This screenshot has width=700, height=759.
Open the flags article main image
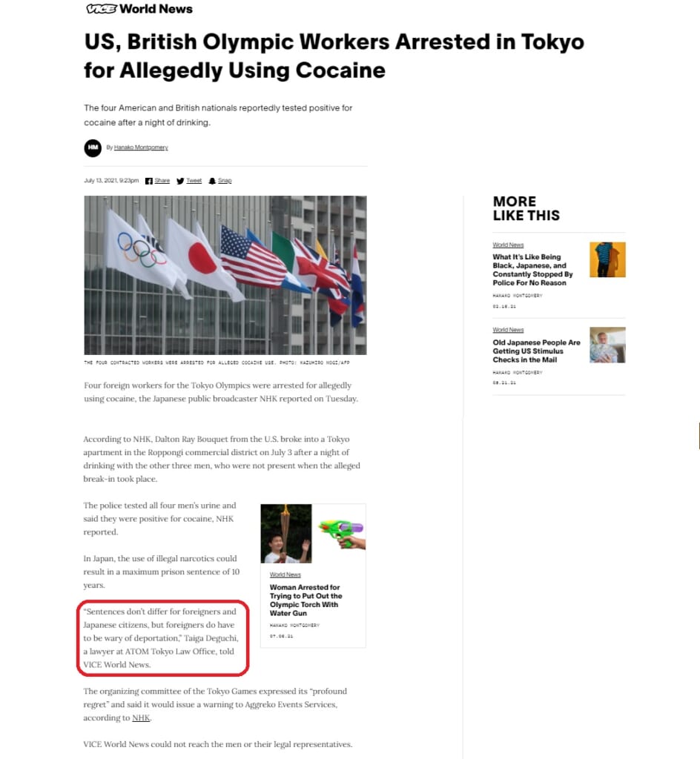tap(225, 275)
